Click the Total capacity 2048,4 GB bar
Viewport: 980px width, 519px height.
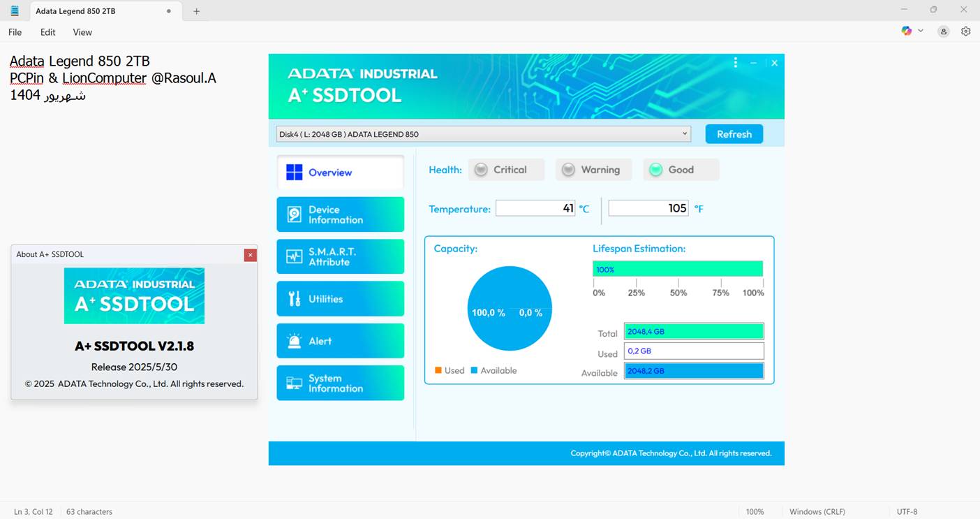click(694, 331)
